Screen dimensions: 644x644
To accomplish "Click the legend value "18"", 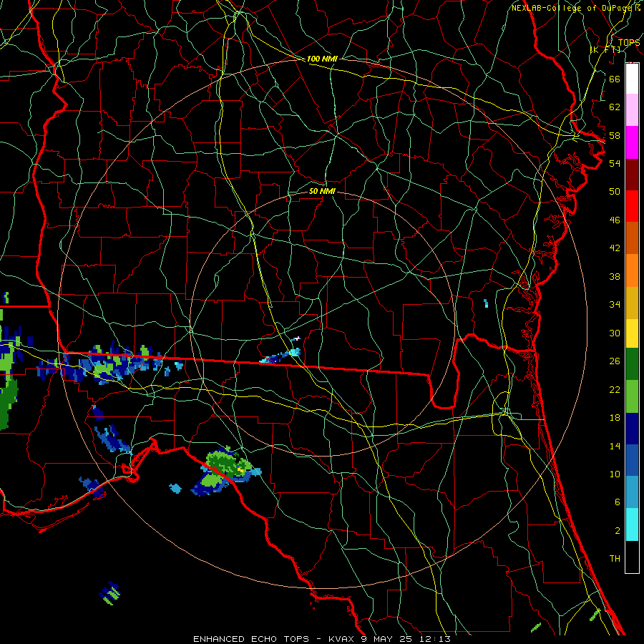I will [x=615, y=418].
